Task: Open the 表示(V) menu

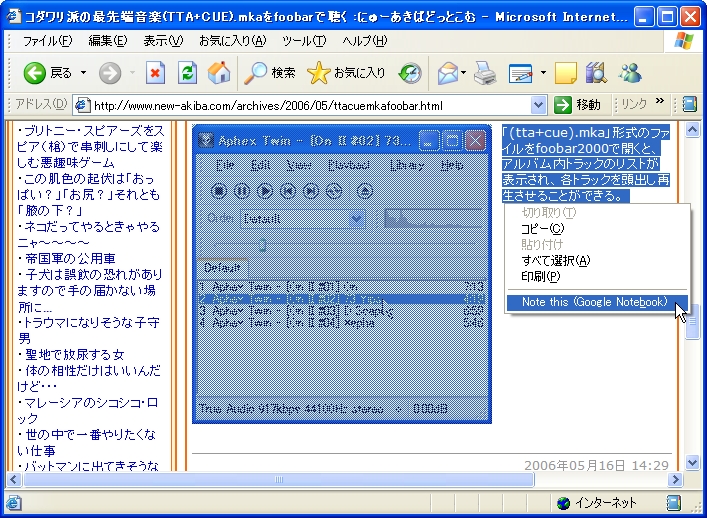Action: 163,41
